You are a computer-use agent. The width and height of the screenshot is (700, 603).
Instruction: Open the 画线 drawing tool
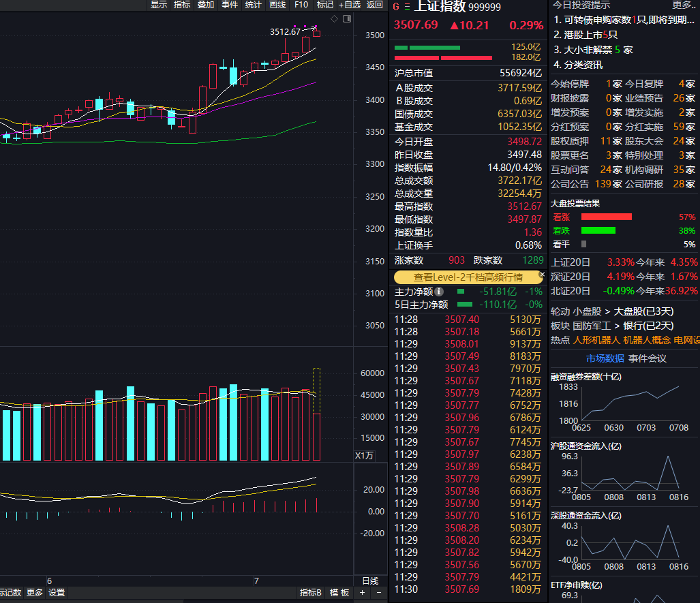(277, 5)
